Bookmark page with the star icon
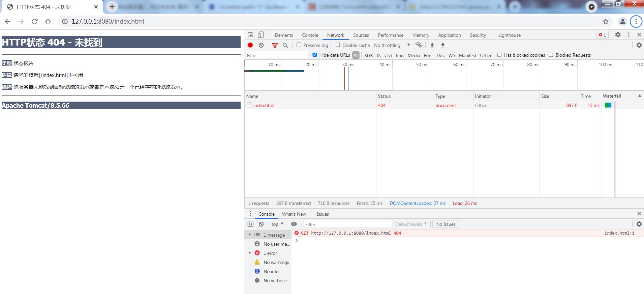 click(x=606, y=21)
